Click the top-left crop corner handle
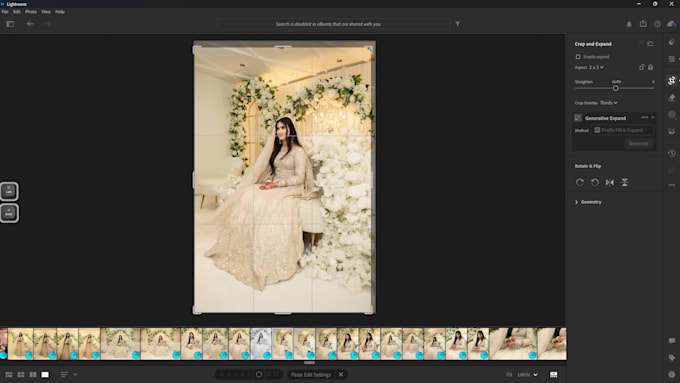 (x=196, y=50)
